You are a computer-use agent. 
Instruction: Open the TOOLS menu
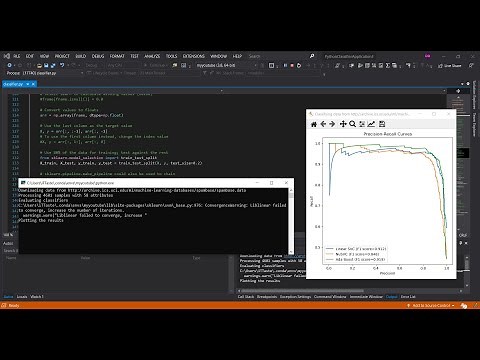[171, 56]
